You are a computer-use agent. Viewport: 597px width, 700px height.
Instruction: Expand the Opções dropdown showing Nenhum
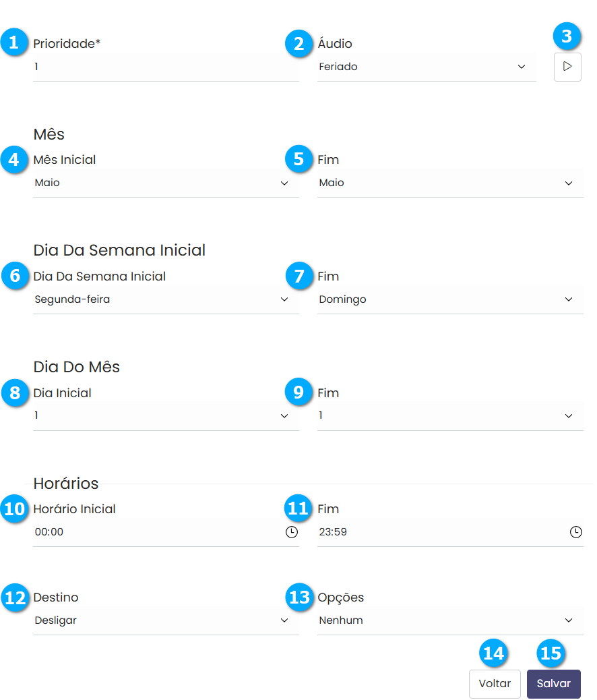pyautogui.click(x=449, y=621)
